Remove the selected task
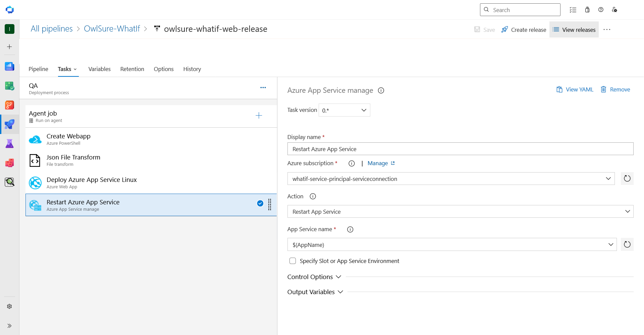The image size is (644, 335). point(615,89)
